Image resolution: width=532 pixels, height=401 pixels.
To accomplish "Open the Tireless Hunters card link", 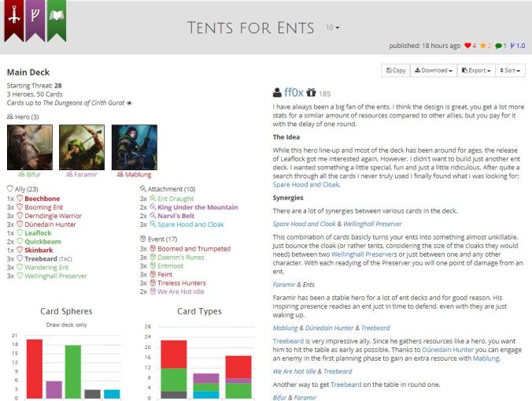I will coord(182,283).
